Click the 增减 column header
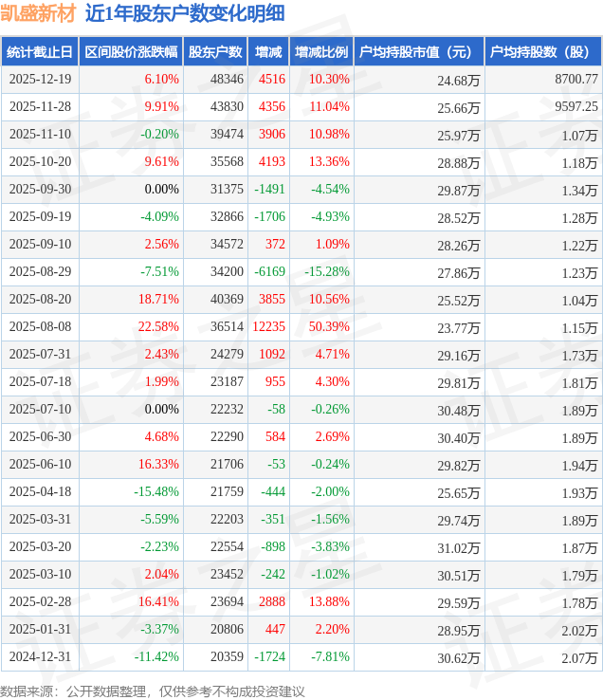This screenshot has height=700, width=603. 268,52
